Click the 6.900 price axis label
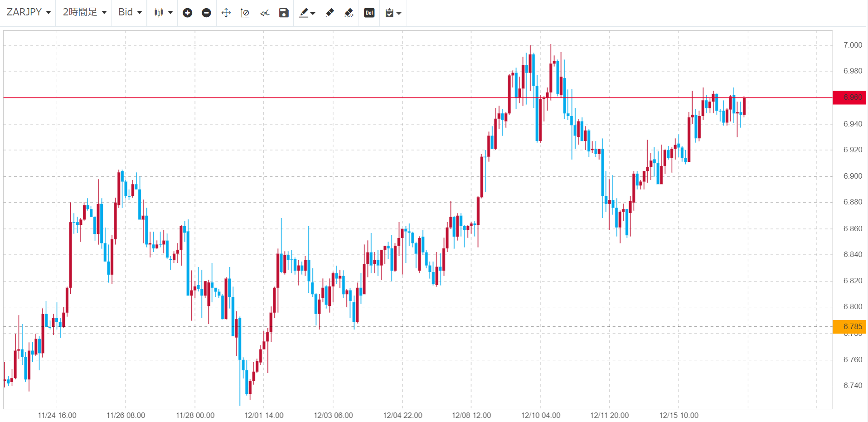The image size is (868, 422). coord(853,176)
